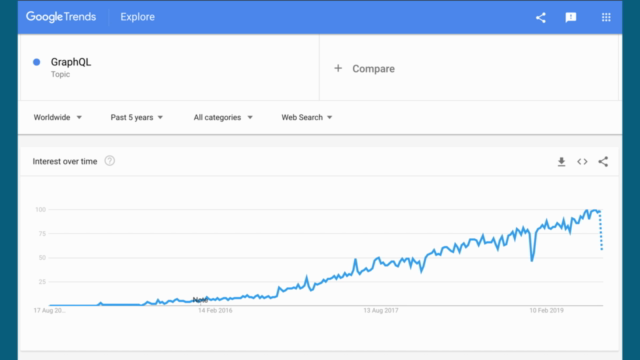
Task: Download the Interest over time chart data
Action: [x=561, y=162]
